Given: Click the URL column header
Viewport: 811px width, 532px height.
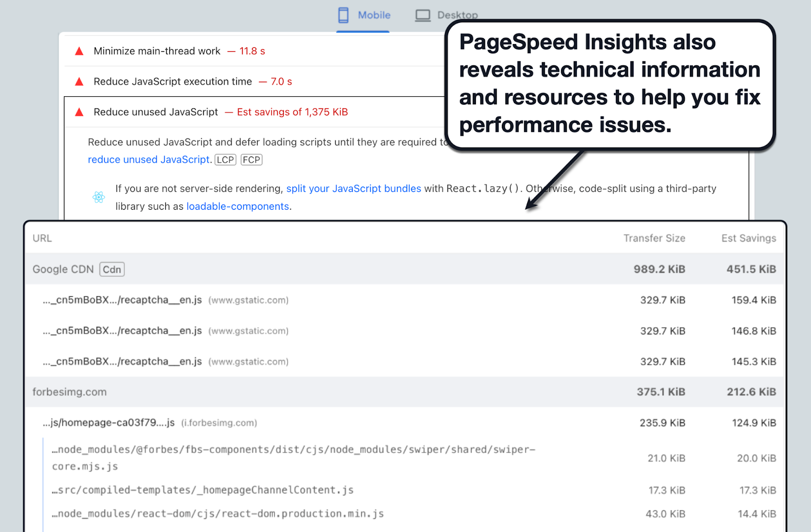Looking at the screenshot, I should [43, 238].
